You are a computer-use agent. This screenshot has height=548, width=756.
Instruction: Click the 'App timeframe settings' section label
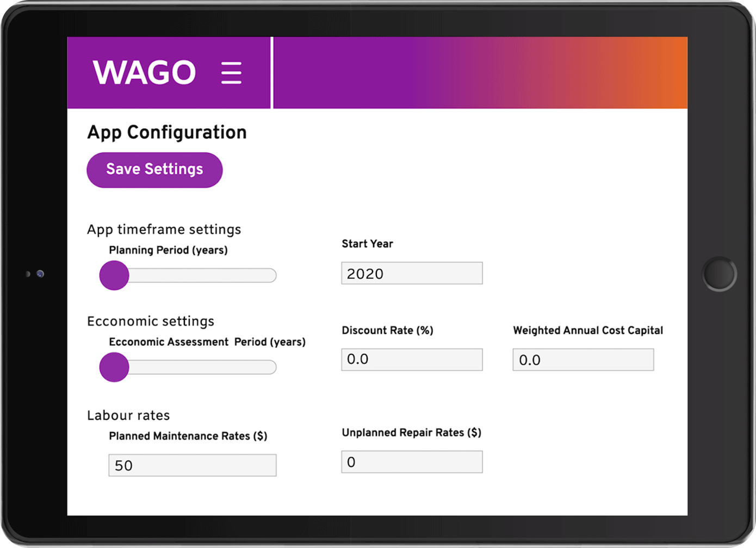tap(164, 229)
